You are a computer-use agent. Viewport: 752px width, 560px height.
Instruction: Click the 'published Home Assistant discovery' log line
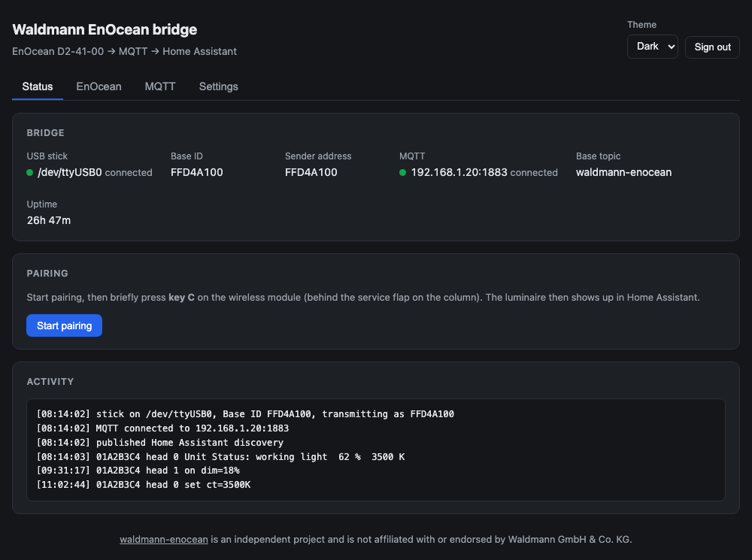[160, 442]
